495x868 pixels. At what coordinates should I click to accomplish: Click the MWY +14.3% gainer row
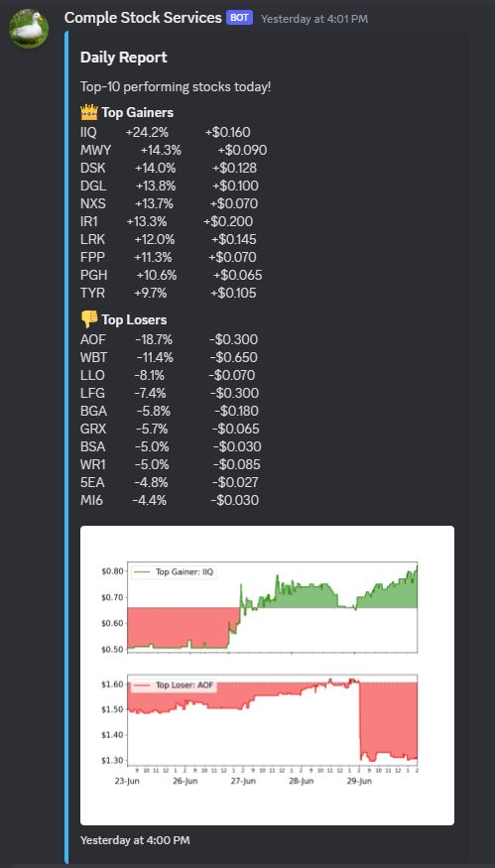[x=174, y=150]
